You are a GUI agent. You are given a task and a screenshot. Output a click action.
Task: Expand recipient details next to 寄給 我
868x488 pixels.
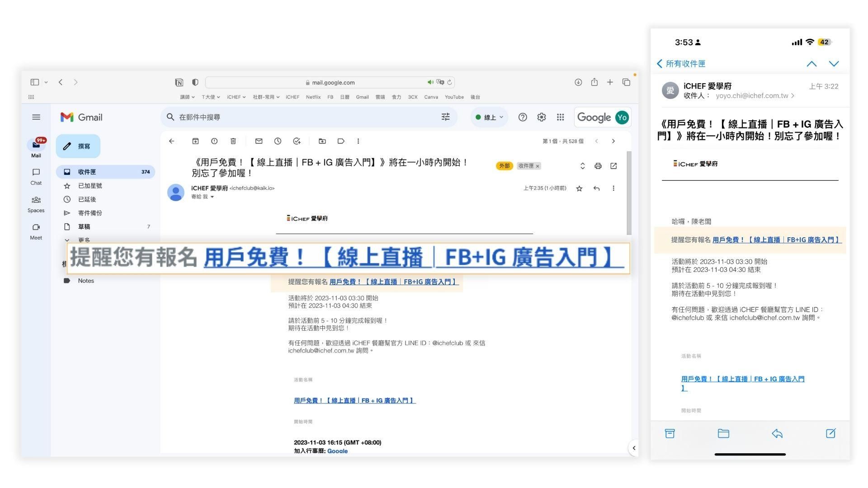coord(212,197)
